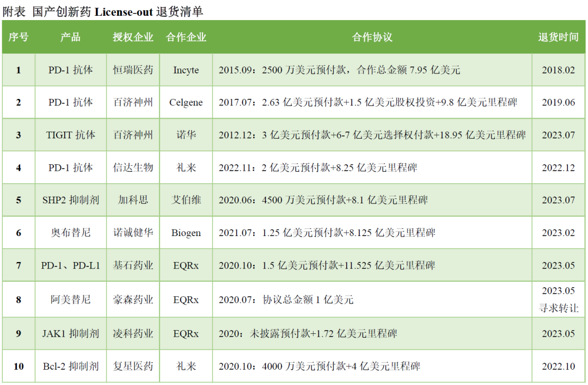Image resolution: width=588 pixels, height=385 pixels.
Task: Click the 信达生物 company cell
Action: (x=133, y=167)
